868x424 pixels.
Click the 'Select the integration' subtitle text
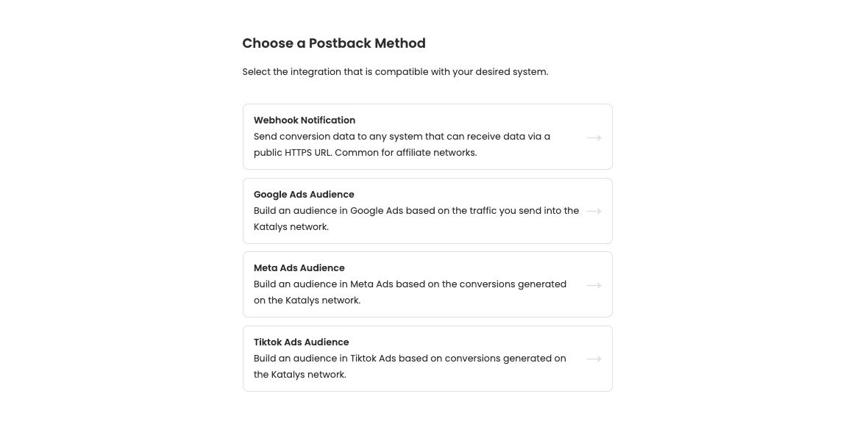click(395, 72)
